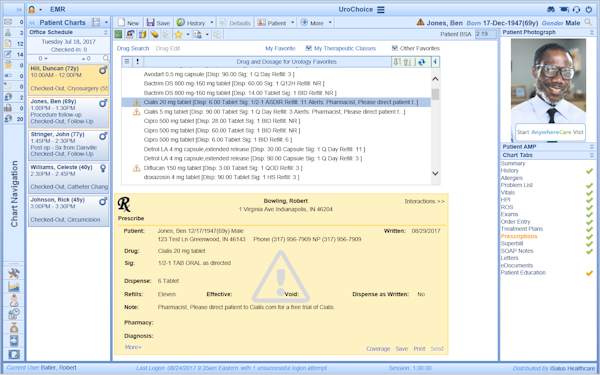The image size is (600, 375).
Task: Click the scroll down arrow of drug list
Action: click(x=435, y=173)
